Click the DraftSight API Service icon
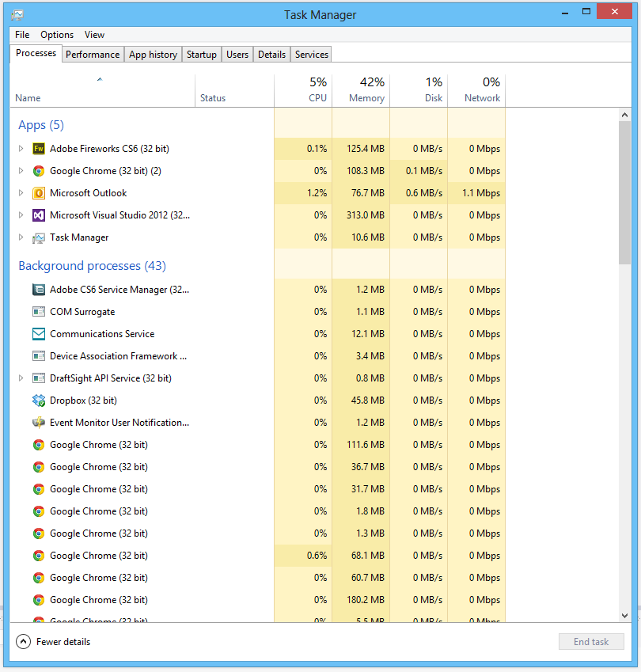Screen dimensions: 641x672 [38, 378]
